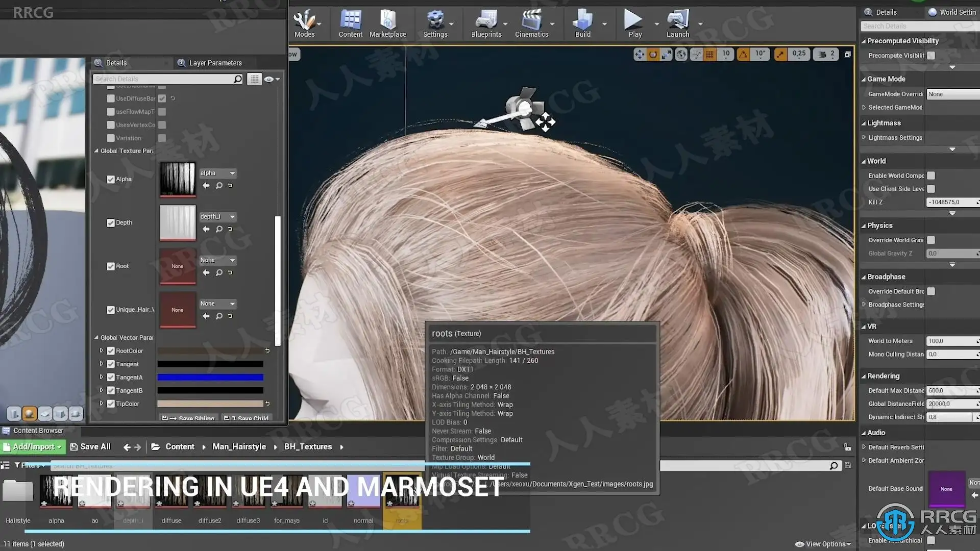Screen dimensions: 980x551
Task: Click the Launch toolbar icon
Action: tap(677, 23)
